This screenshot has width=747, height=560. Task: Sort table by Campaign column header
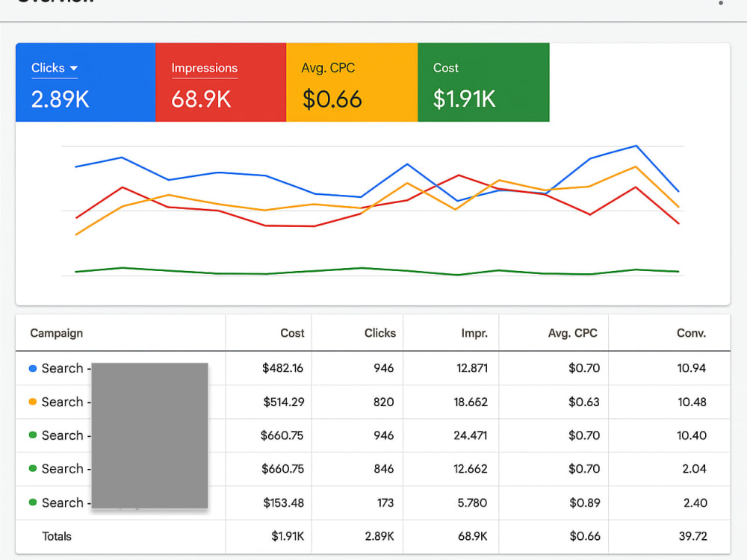[56, 333]
